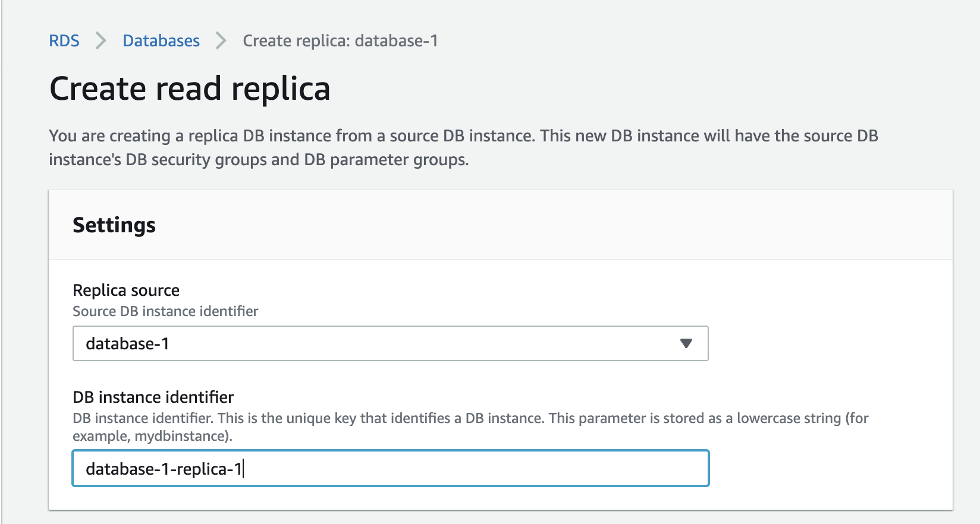
Task: Click the RDS breadcrumb link
Action: pos(64,41)
